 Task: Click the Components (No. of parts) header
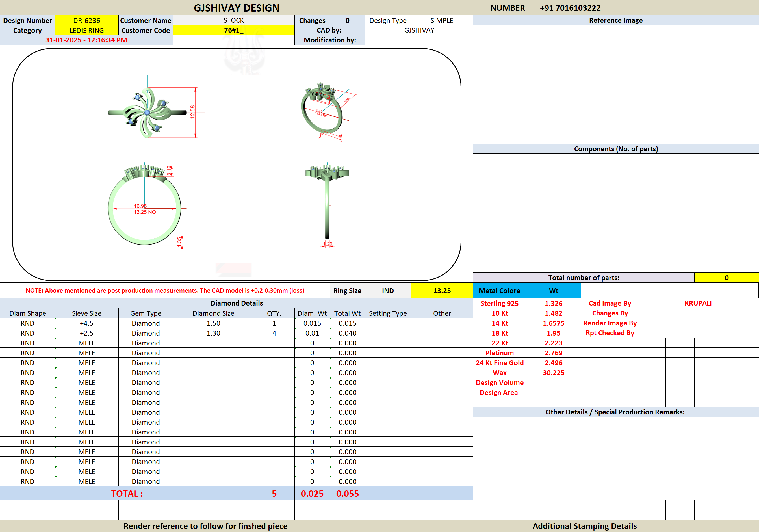(x=615, y=149)
